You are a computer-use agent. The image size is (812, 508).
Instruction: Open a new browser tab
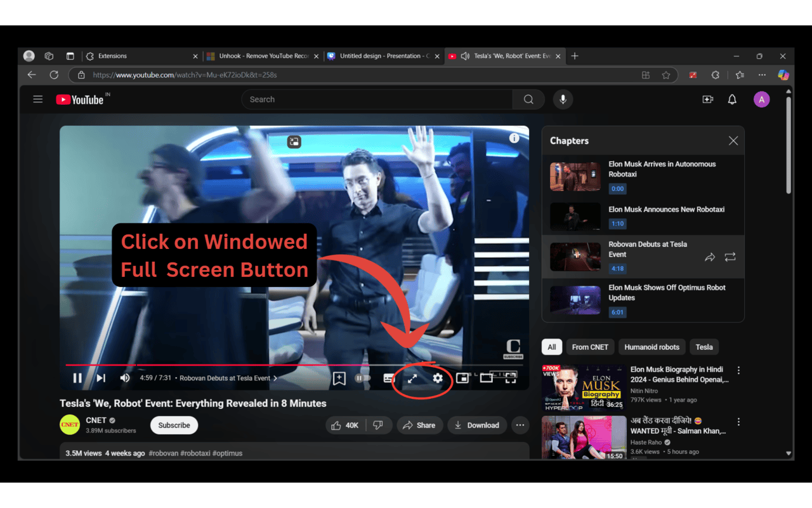coord(575,56)
